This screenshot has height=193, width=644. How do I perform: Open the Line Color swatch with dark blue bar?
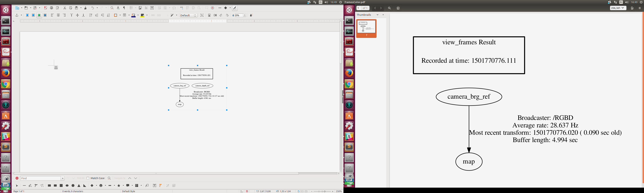pyautogui.click(x=133, y=15)
